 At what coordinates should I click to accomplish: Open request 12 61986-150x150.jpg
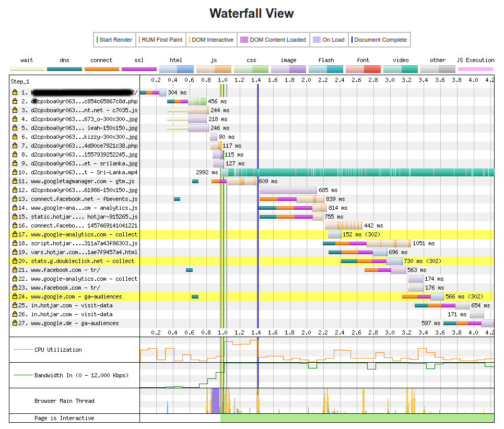click(x=84, y=190)
